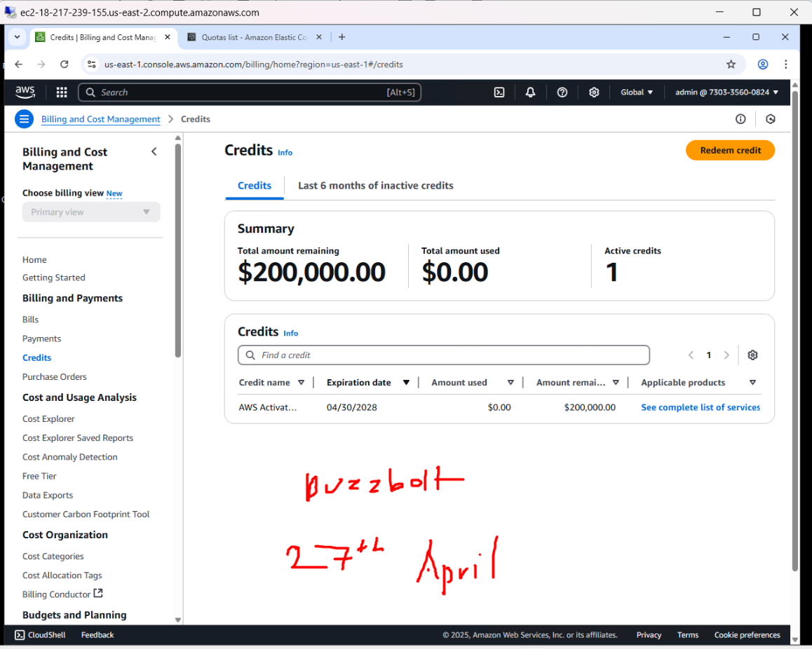Open the Primary view billing dropdown
The width and height of the screenshot is (812, 649).
pyautogui.click(x=91, y=212)
